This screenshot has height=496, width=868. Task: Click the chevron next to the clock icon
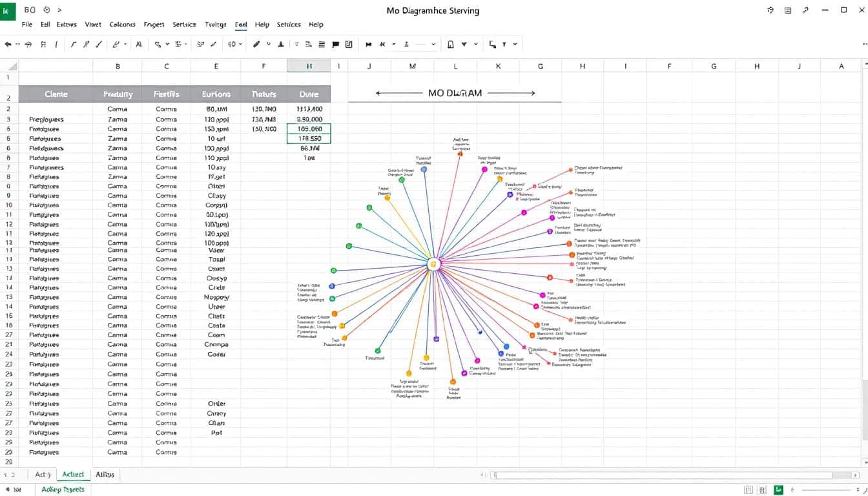click(59, 10)
